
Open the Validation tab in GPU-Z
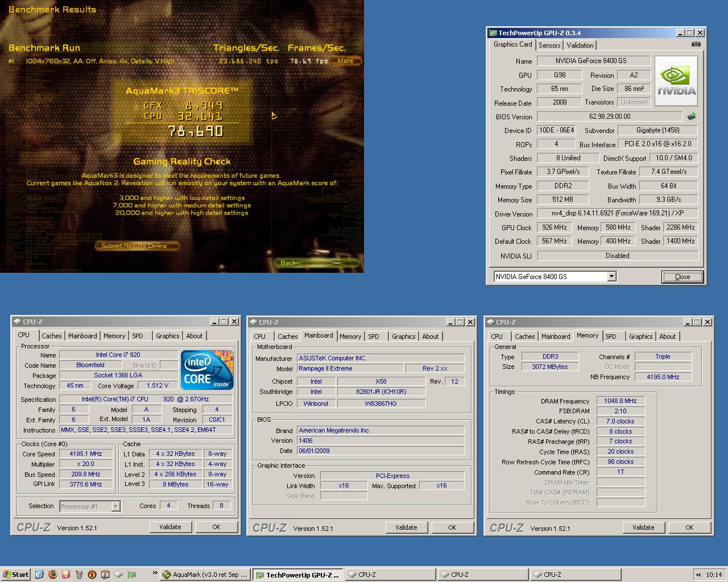[x=580, y=45]
